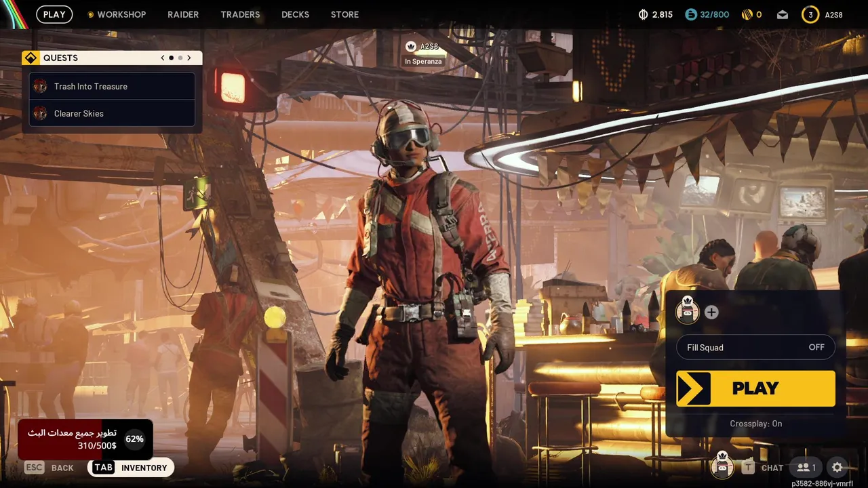This screenshot has height=488, width=868.
Task: Open the Trash Into Treasure quest
Action: click(x=112, y=86)
